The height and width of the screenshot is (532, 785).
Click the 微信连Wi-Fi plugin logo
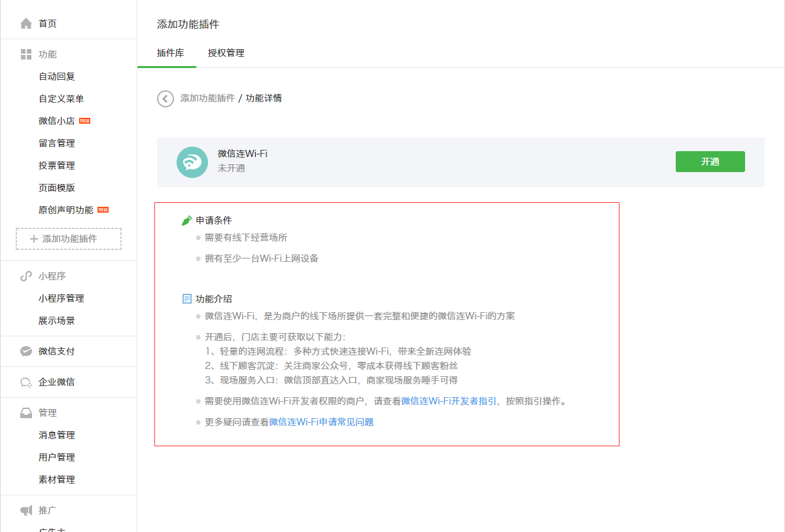[192, 162]
